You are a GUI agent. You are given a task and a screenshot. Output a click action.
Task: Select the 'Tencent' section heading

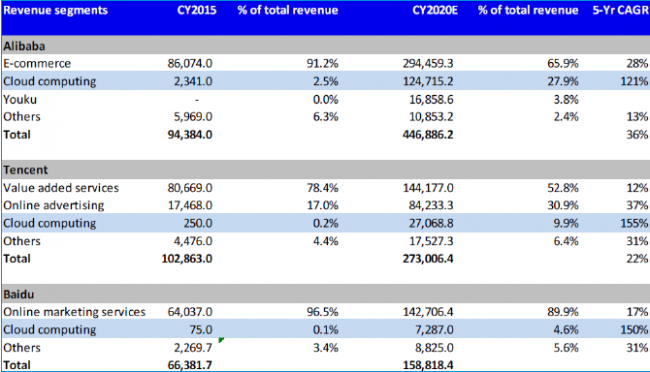(x=25, y=170)
